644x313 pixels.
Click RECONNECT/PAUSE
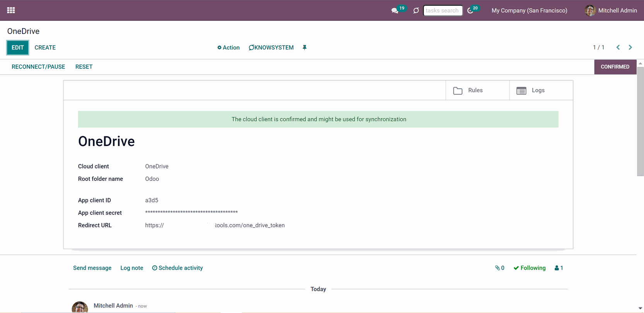click(38, 67)
